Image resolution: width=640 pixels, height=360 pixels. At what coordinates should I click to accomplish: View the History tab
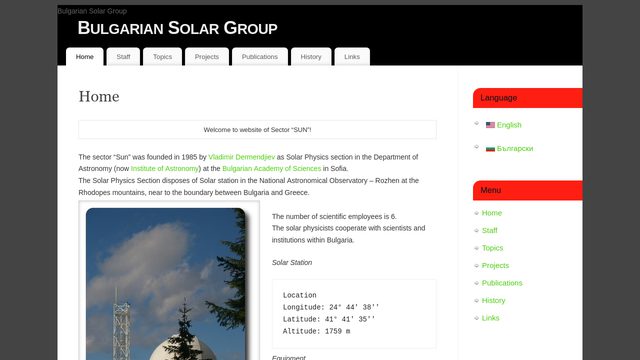coord(311,57)
